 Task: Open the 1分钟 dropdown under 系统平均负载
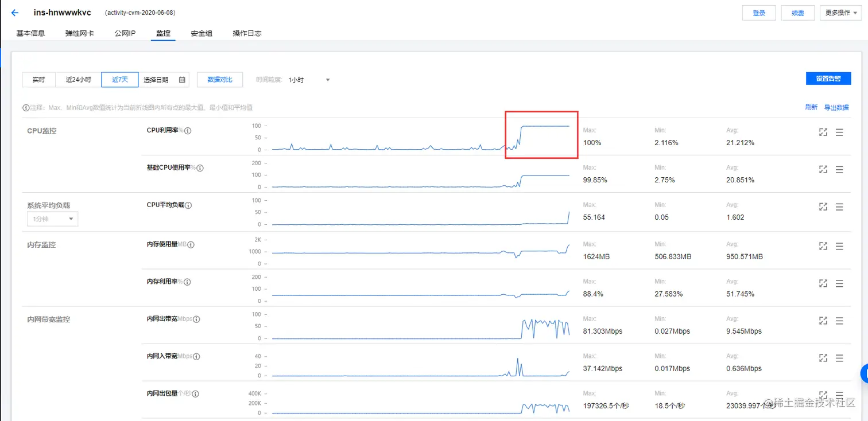(x=52, y=219)
